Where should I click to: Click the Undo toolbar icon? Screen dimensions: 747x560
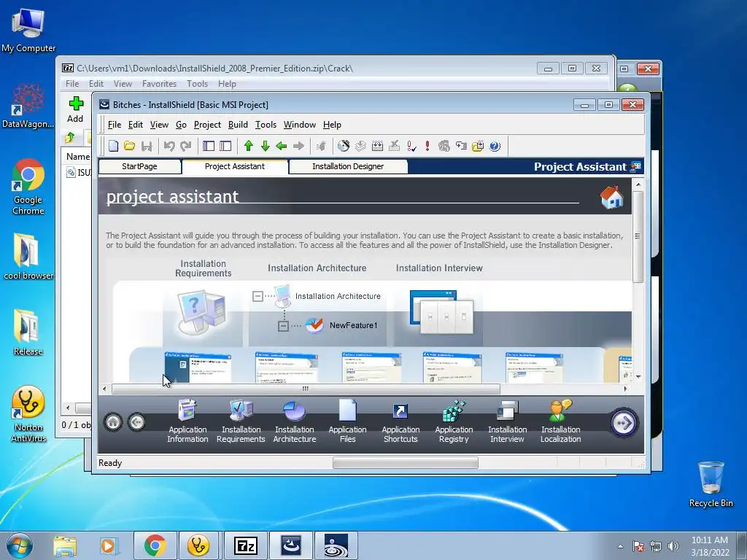[x=169, y=146]
